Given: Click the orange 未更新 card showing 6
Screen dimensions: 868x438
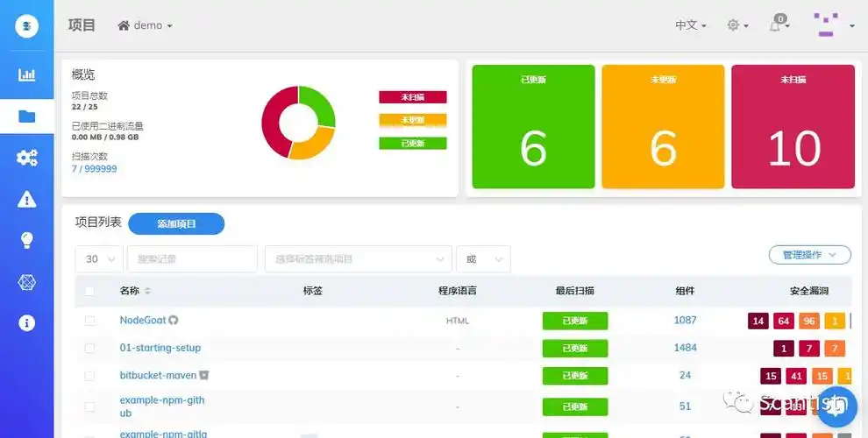Looking at the screenshot, I should [663, 127].
